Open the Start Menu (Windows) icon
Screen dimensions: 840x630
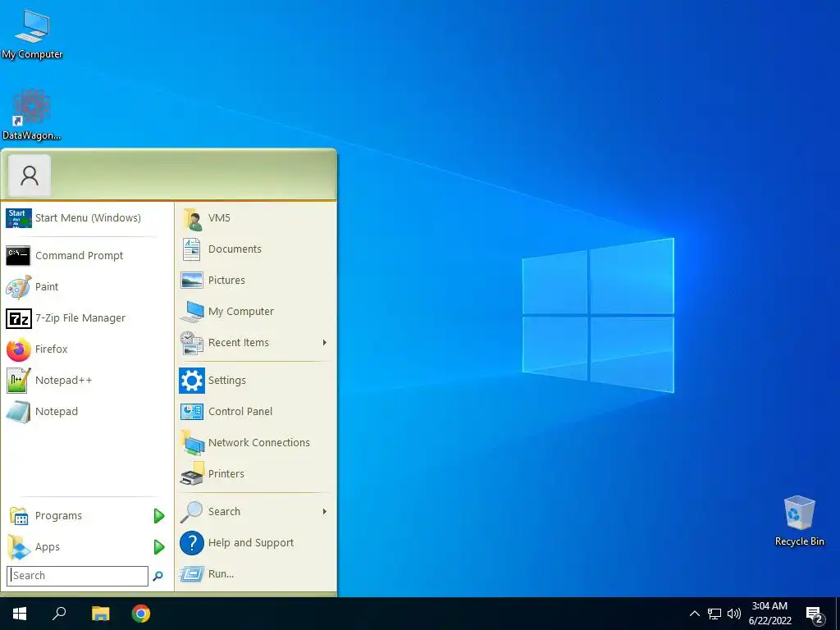point(19,218)
